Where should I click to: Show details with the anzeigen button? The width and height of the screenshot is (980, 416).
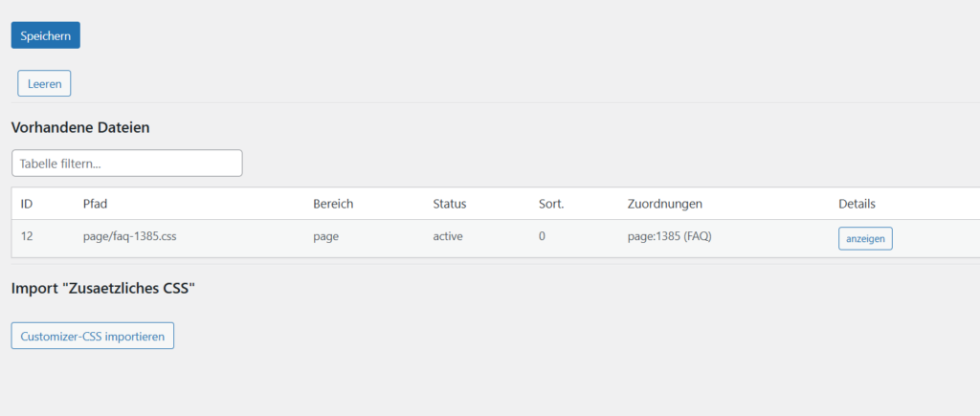(x=865, y=238)
